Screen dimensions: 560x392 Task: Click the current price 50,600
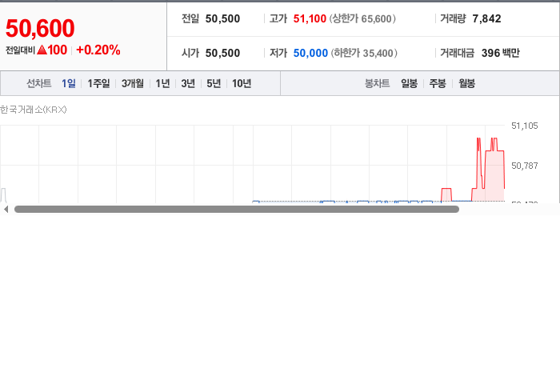point(40,28)
